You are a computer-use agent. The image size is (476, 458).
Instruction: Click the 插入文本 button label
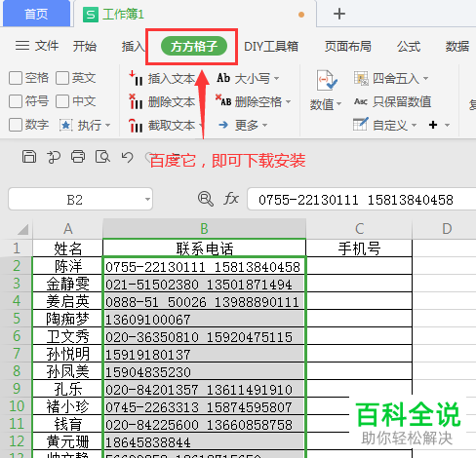coord(172,79)
